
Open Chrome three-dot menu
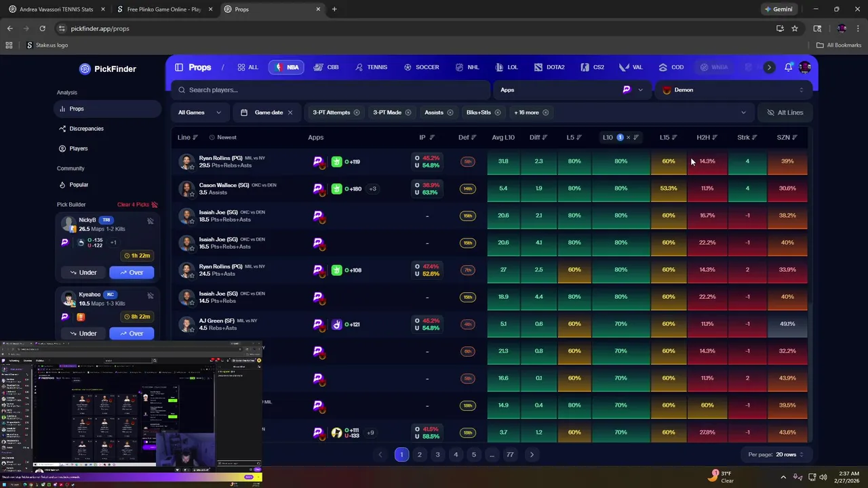[856, 28]
